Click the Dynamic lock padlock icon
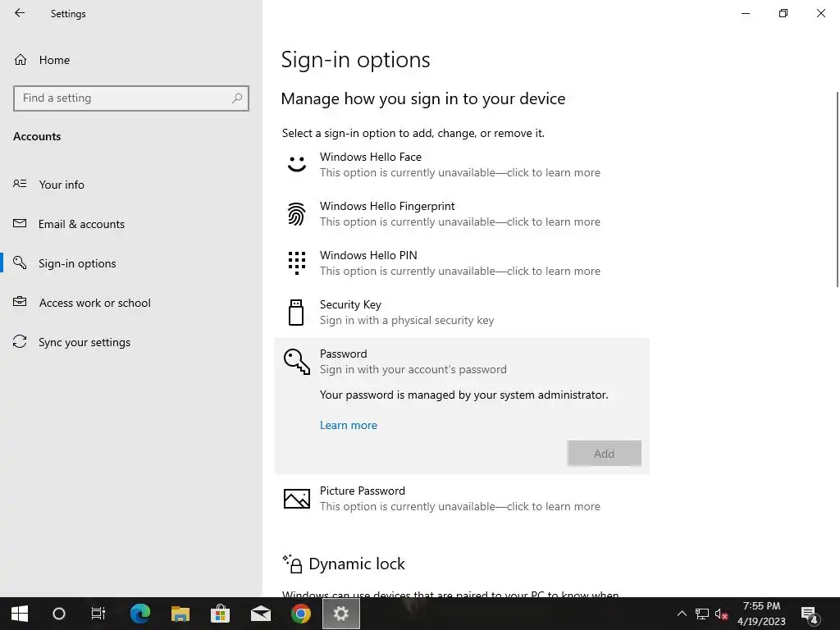 (x=293, y=564)
